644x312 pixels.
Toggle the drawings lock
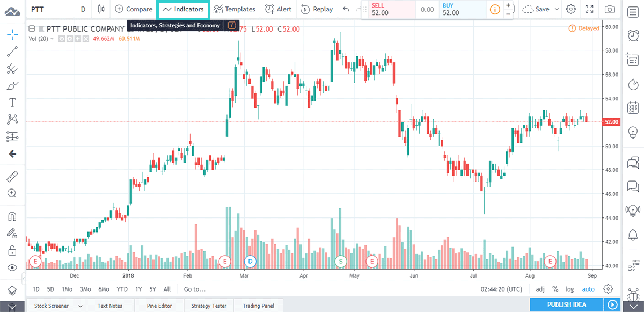pyautogui.click(x=12, y=250)
